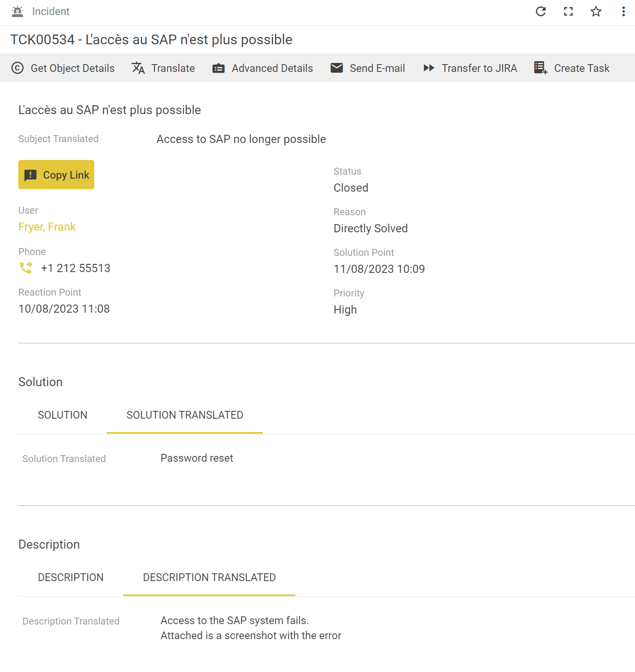
Task: Click the phone number +1 212 55513
Action: (76, 268)
